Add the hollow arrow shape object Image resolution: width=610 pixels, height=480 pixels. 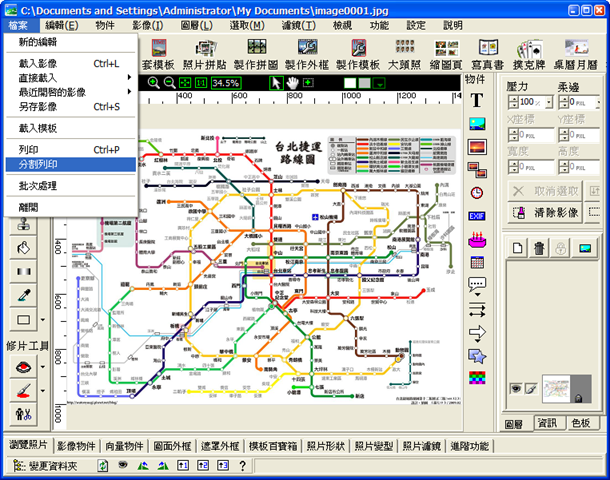(x=477, y=332)
